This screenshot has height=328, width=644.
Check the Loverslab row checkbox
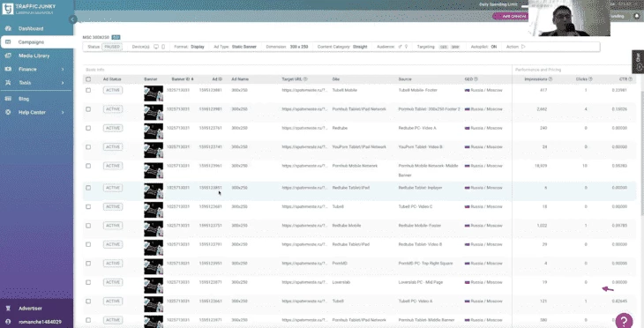pyautogui.click(x=88, y=282)
